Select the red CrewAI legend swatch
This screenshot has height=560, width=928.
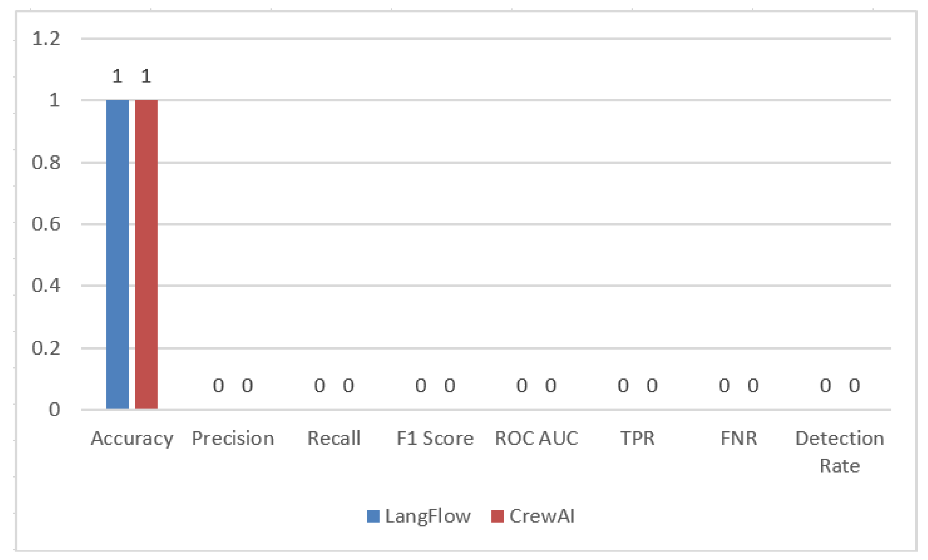click(x=497, y=516)
